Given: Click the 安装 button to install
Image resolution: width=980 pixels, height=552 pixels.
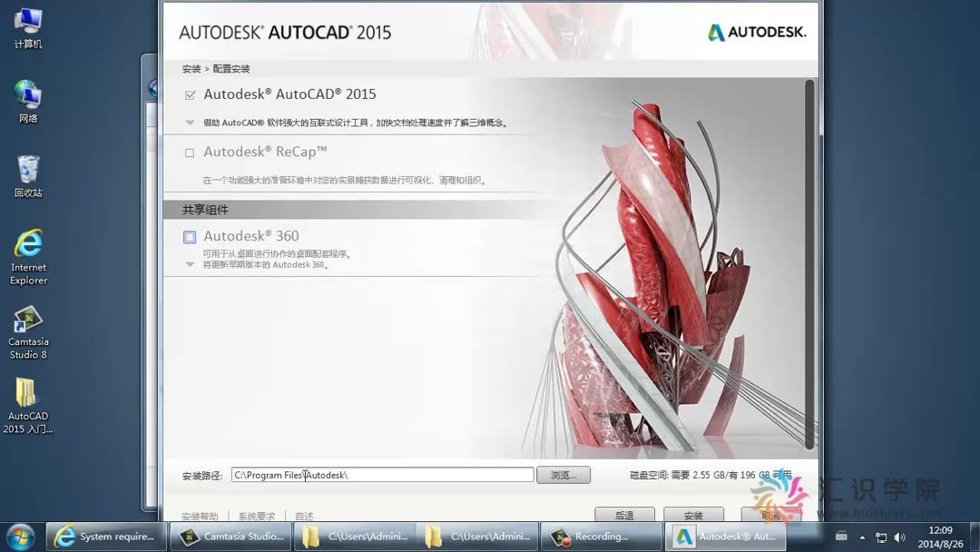Looking at the screenshot, I should click(694, 515).
